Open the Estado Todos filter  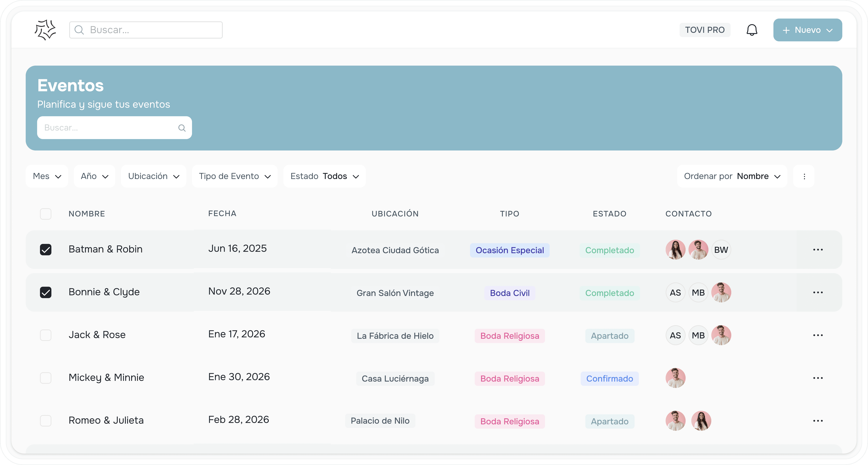324,177
